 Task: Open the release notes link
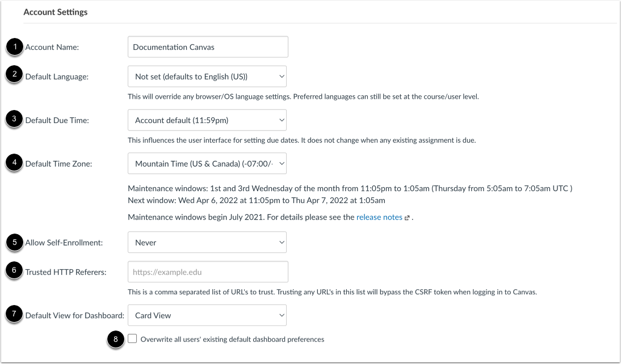point(379,217)
